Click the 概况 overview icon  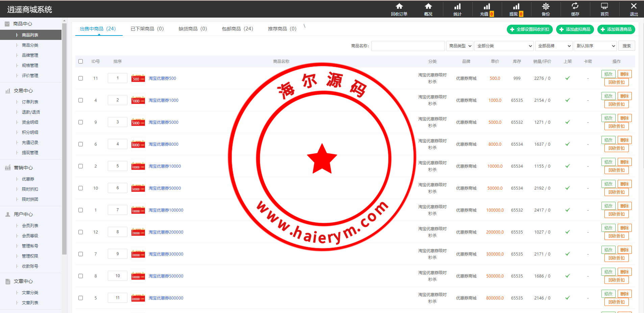point(428,9)
